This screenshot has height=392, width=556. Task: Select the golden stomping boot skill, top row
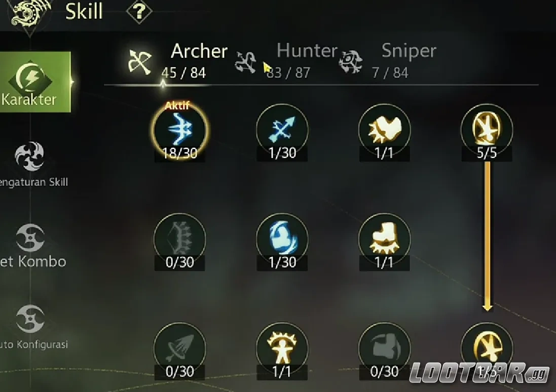click(x=384, y=131)
